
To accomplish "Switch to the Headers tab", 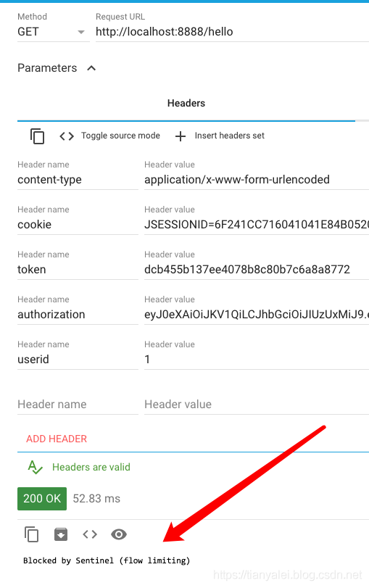I will pyautogui.click(x=186, y=103).
